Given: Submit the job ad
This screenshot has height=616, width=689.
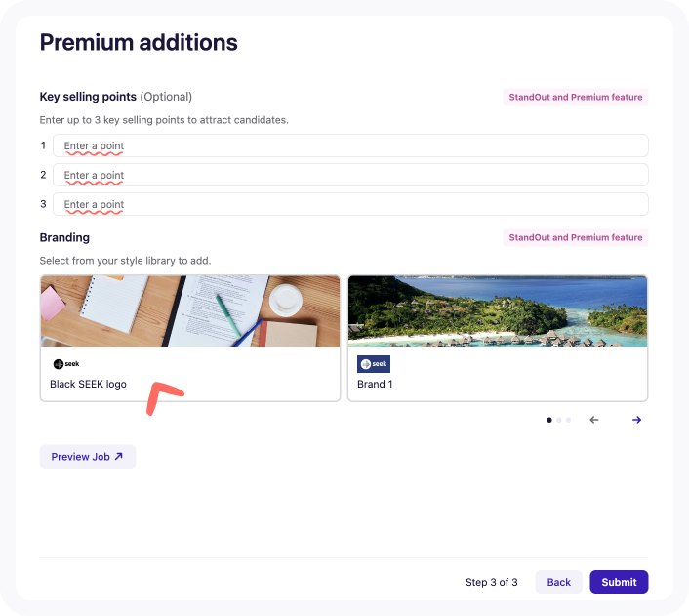Looking at the screenshot, I should point(619,582).
